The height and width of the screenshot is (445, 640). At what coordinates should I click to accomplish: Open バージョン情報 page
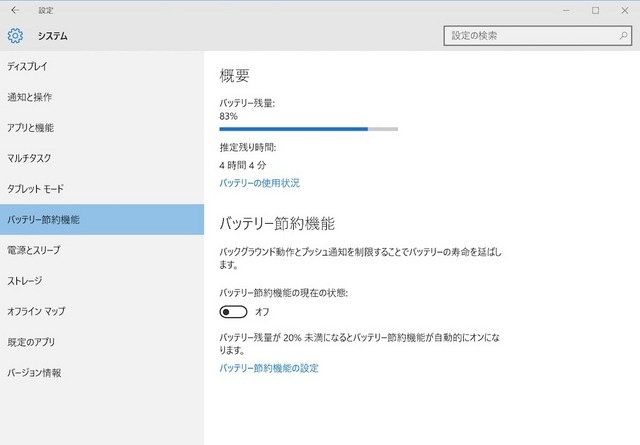102,372
